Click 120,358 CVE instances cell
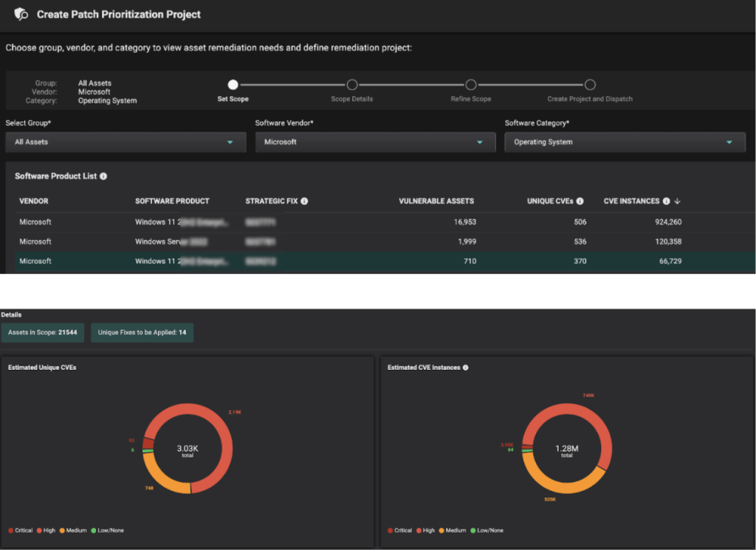The image size is (756, 550). 668,241
